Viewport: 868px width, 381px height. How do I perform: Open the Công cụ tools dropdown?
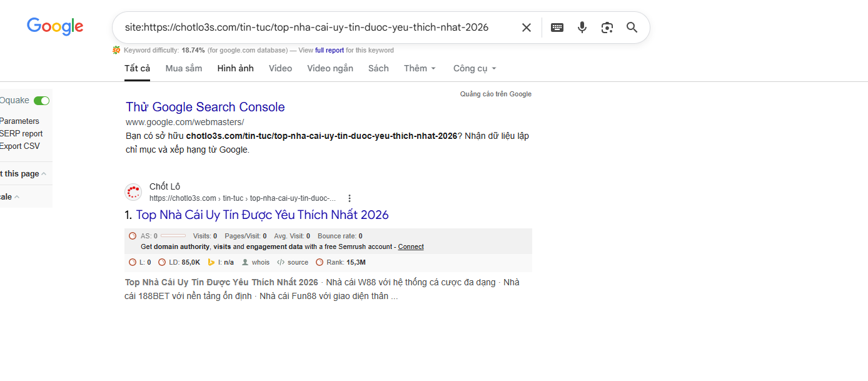pos(475,68)
